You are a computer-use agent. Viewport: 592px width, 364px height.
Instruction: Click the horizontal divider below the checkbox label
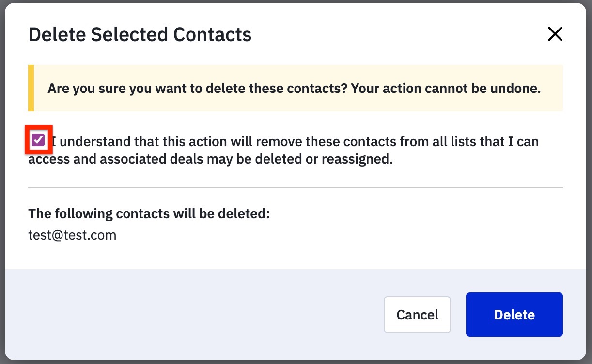(x=296, y=187)
